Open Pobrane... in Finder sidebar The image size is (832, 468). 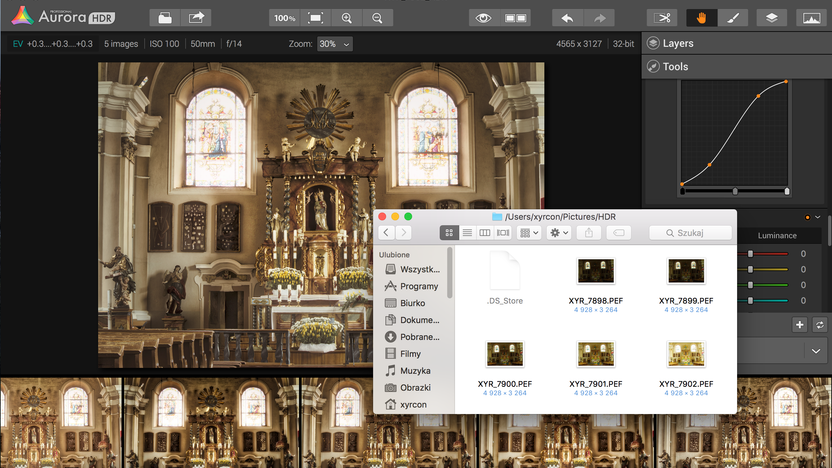click(412, 337)
